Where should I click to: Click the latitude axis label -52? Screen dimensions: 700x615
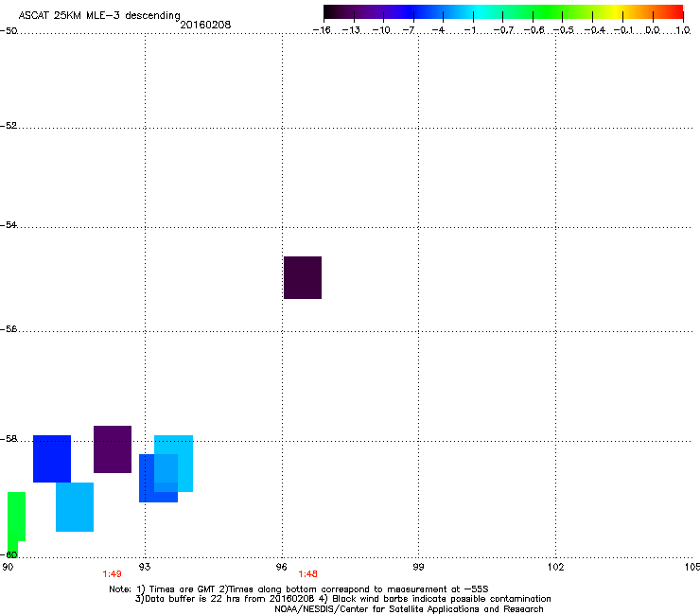pyautogui.click(x=9, y=126)
